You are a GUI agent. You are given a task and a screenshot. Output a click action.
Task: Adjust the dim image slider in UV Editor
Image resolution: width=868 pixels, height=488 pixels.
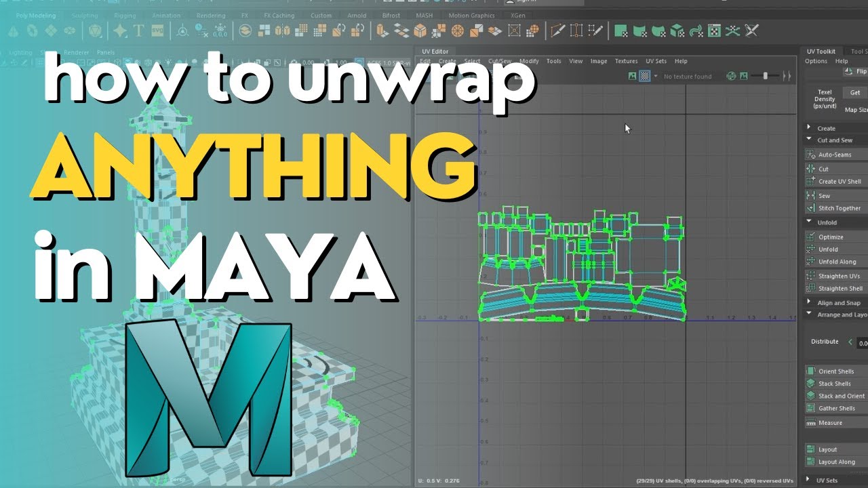pyautogui.click(x=765, y=76)
